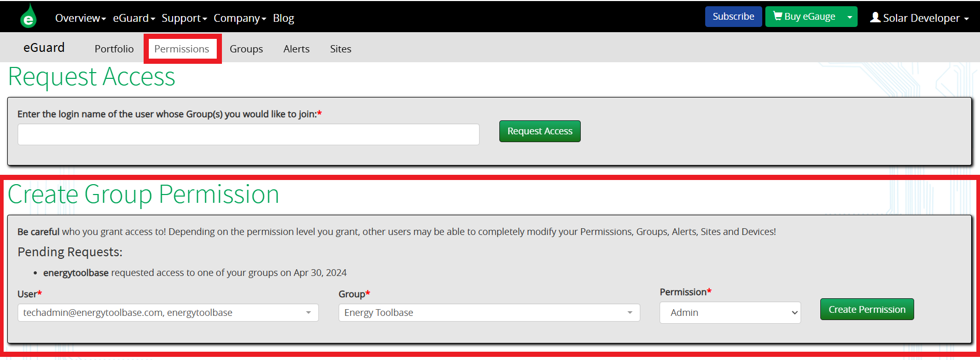This screenshot has height=360, width=980.
Task: Expand the eGuard top navigation menu
Action: pyautogui.click(x=134, y=18)
